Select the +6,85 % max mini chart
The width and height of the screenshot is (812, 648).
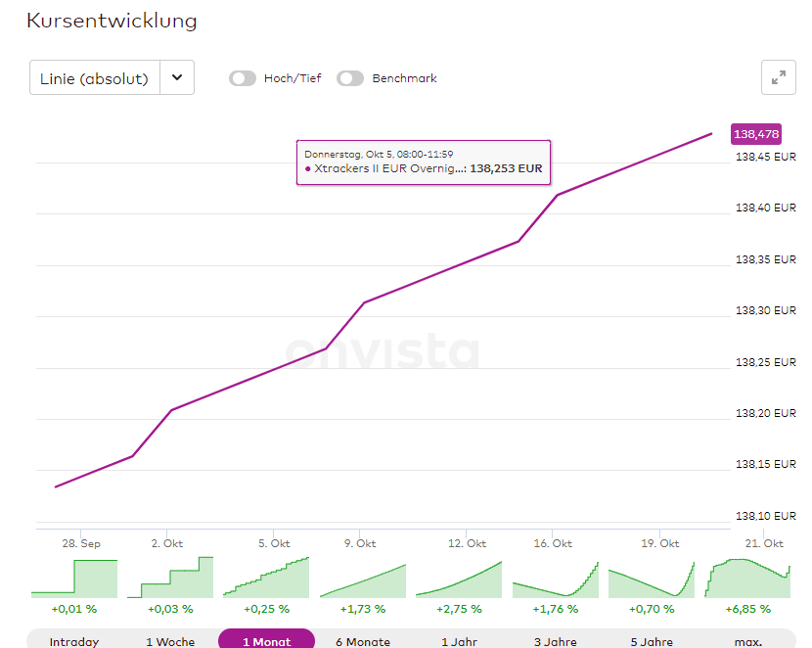coord(747,578)
